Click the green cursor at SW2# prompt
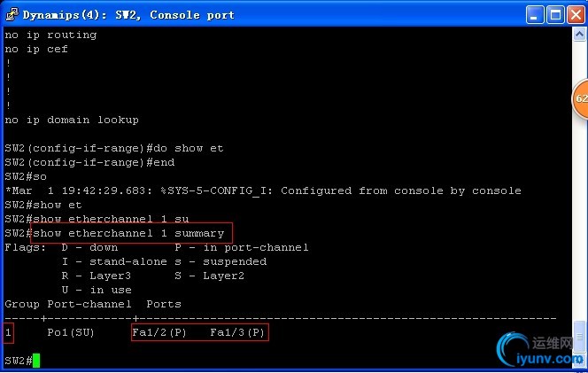 click(x=36, y=361)
